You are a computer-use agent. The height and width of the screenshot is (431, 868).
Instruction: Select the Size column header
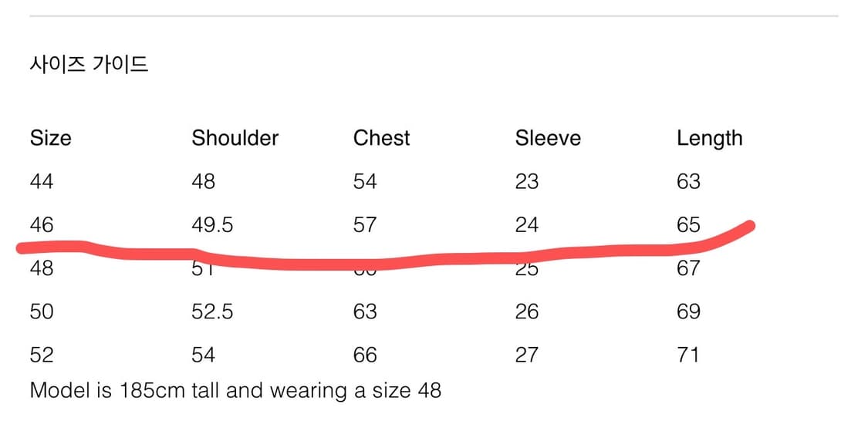click(x=50, y=138)
